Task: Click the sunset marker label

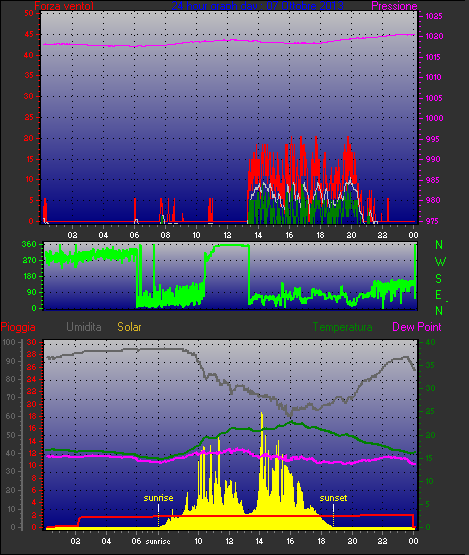Action: coord(333,498)
